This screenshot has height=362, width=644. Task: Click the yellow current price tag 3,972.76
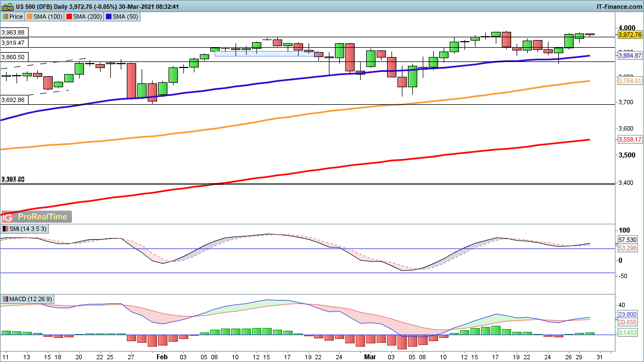point(630,35)
